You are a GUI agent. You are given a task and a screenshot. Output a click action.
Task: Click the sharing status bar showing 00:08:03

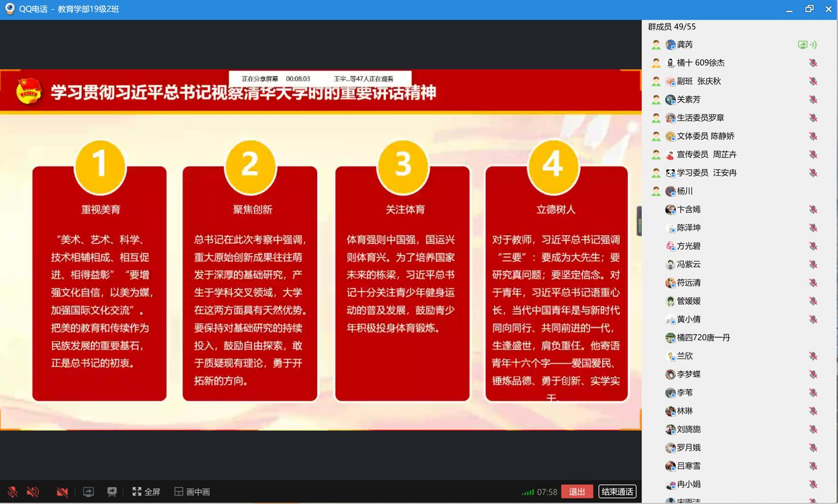(320, 79)
